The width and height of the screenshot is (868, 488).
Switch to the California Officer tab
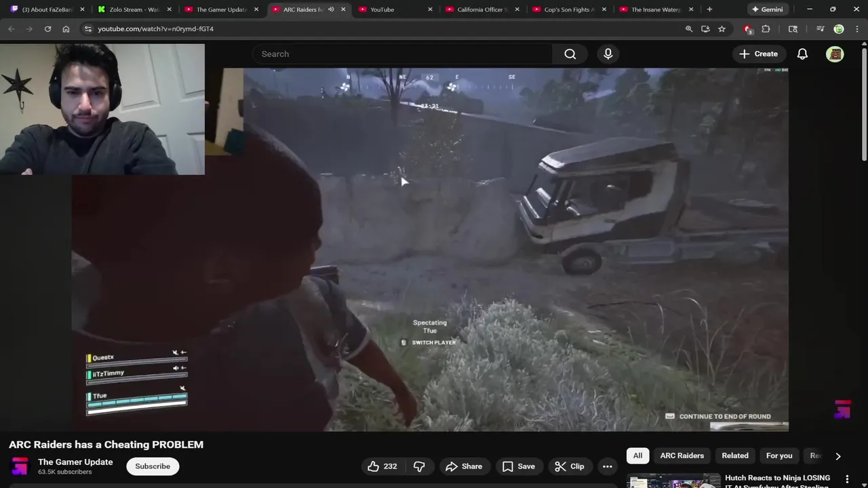click(x=481, y=9)
